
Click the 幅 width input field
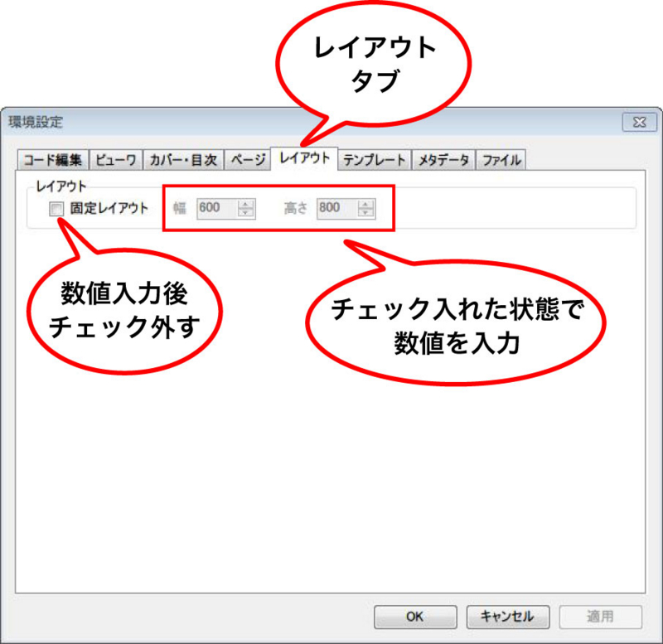pos(217,209)
